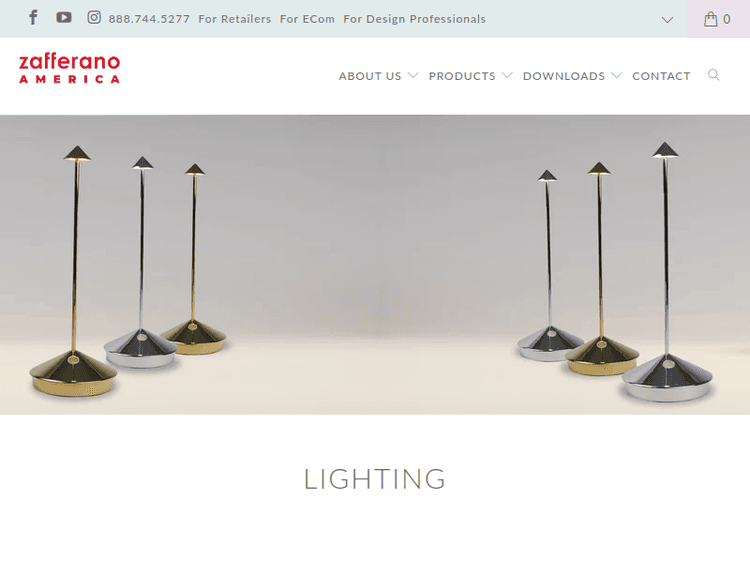Click the lamp hero banner image
750x563 pixels.
[x=375, y=265]
